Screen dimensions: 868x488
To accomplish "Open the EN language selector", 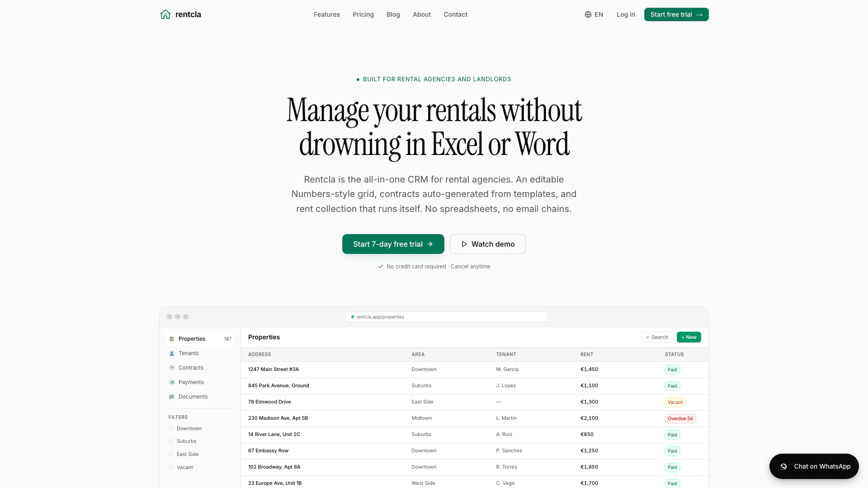I will [x=594, y=14].
